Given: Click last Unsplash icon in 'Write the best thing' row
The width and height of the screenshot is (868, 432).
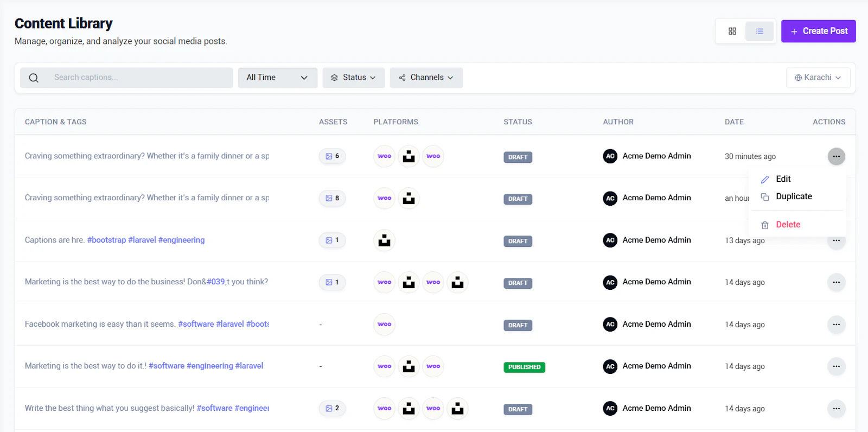Looking at the screenshot, I should point(457,409).
